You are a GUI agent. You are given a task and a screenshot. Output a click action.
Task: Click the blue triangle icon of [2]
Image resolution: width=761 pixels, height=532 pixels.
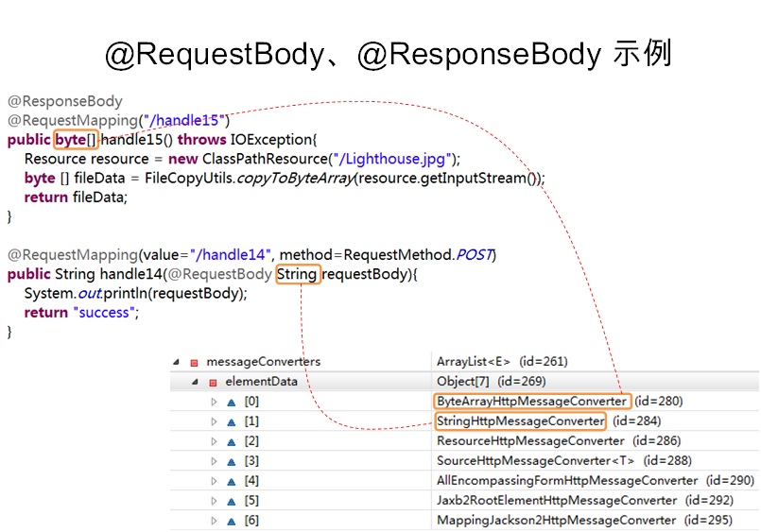232,442
